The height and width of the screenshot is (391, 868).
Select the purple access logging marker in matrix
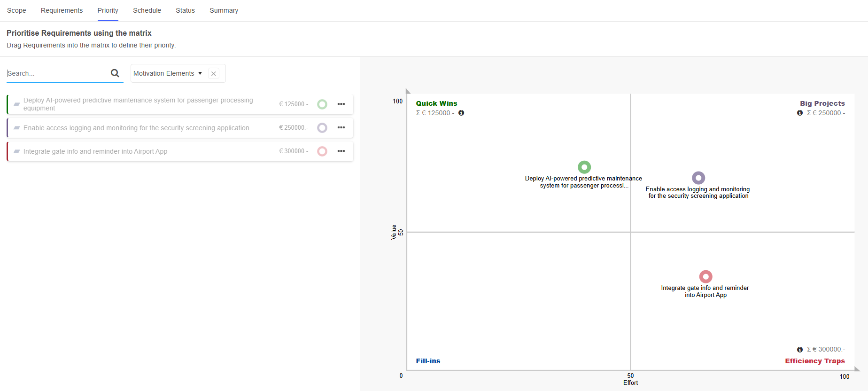(x=698, y=178)
